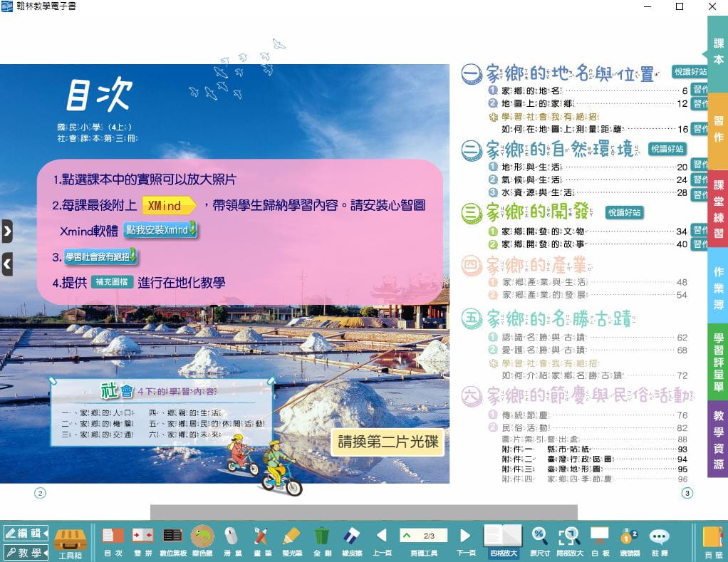The image size is (728, 562).
Task: Switch to 編輯 edit mode
Action: (26, 534)
